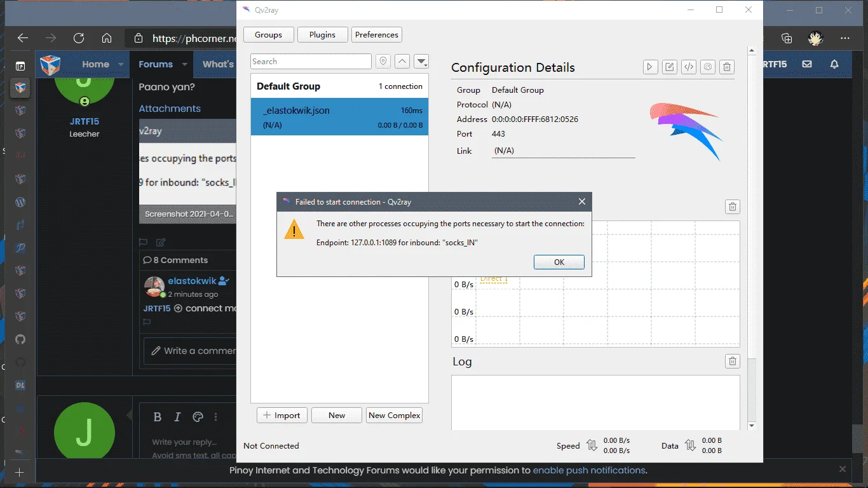Add a new browser tab with plus icon
Screen dimensions: 868x488
click(20, 473)
